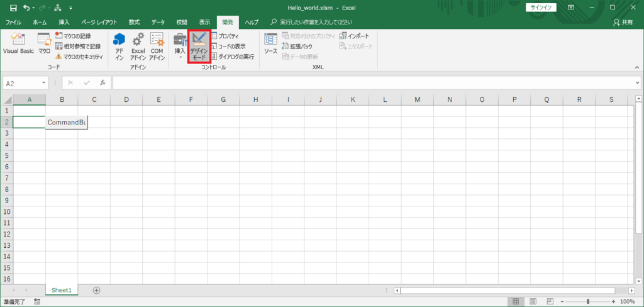The height and width of the screenshot is (307, 644).
Task: Import XML data
Action: pos(355,36)
